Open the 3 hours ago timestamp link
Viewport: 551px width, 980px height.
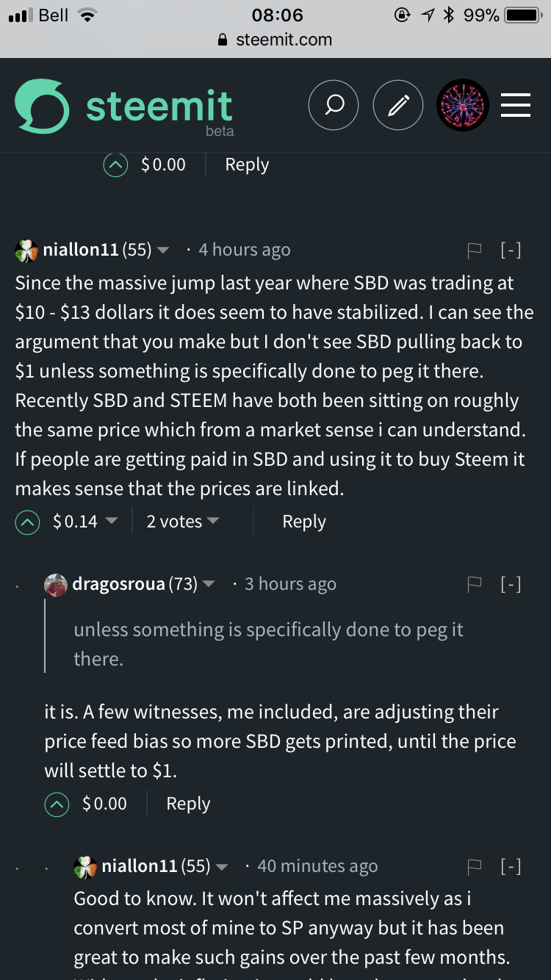pos(290,584)
